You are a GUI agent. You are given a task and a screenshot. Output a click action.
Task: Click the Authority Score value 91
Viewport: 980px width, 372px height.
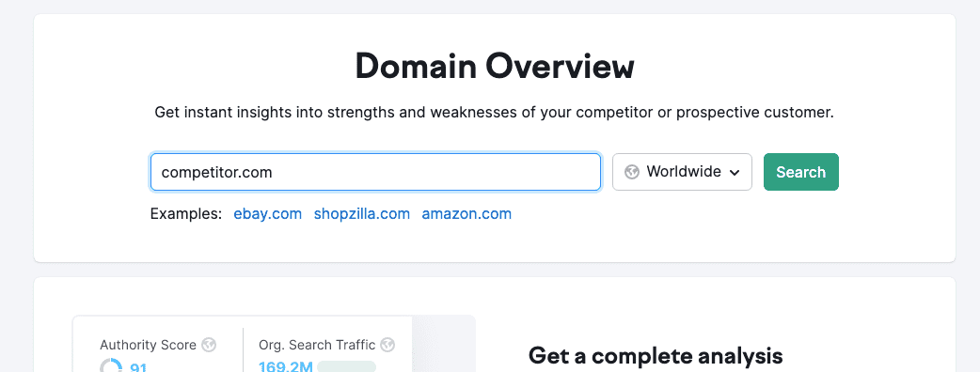[x=138, y=367]
